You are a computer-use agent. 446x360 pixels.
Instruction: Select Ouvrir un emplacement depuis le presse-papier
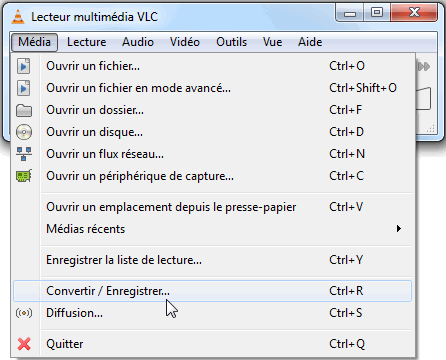tap(212, 207)
